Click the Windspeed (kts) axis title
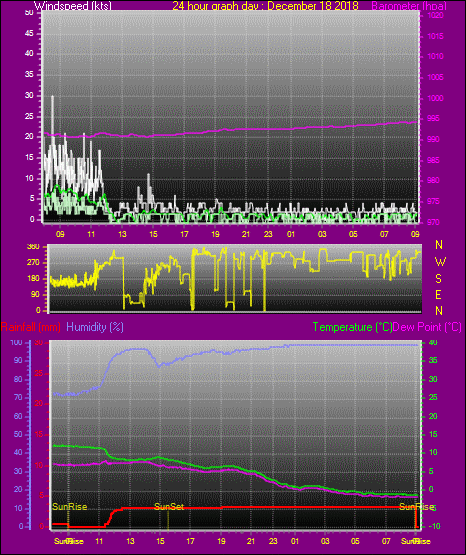The image size is (466, 555). [73, 6]
